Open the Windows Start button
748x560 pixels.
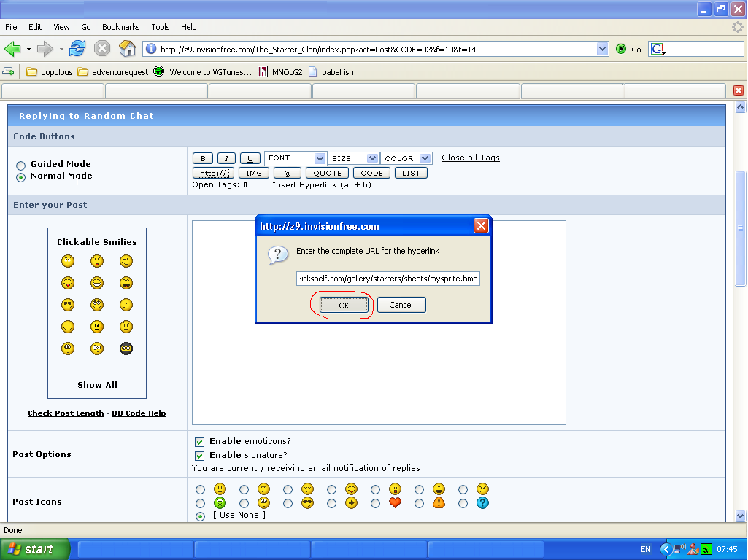click(34, 549)
